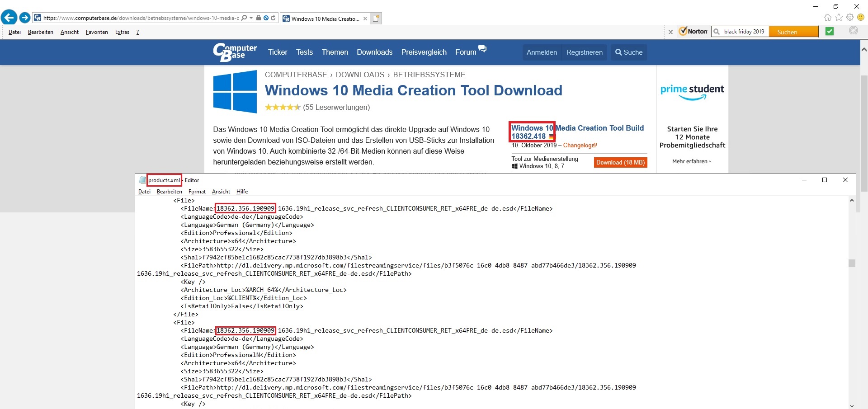The width and height of the screenshot is (868, 409).
Task: Open the Editor Hilfe menu
Action: click(242, 192)
